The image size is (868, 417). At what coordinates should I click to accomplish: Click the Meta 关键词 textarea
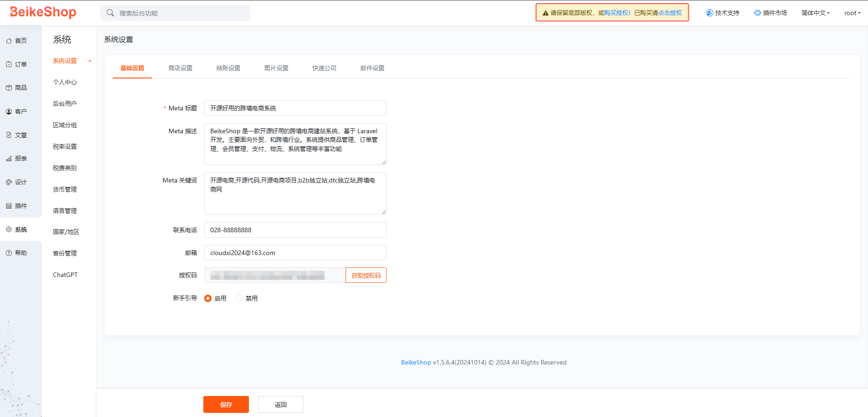tap(295, 193)
